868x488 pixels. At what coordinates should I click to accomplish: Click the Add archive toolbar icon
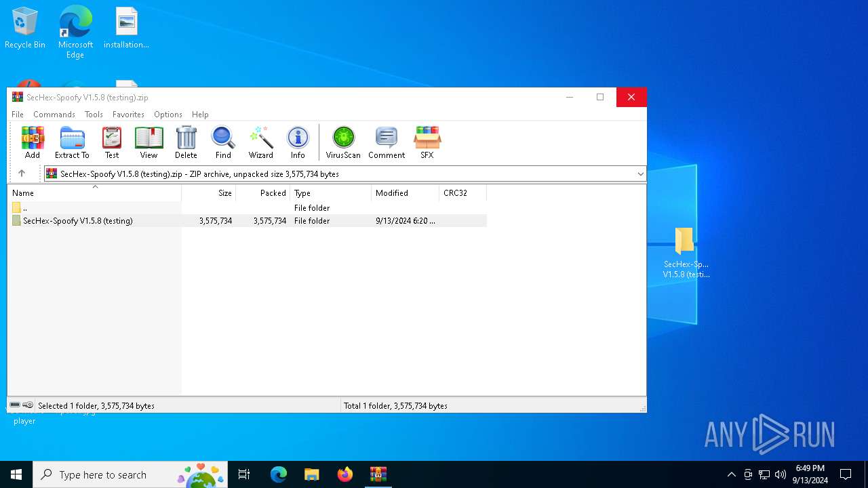(33, 142)
